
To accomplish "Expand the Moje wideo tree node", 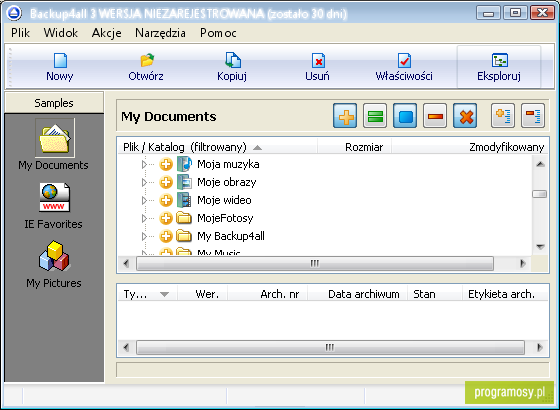I will click(x=144, y=200).
